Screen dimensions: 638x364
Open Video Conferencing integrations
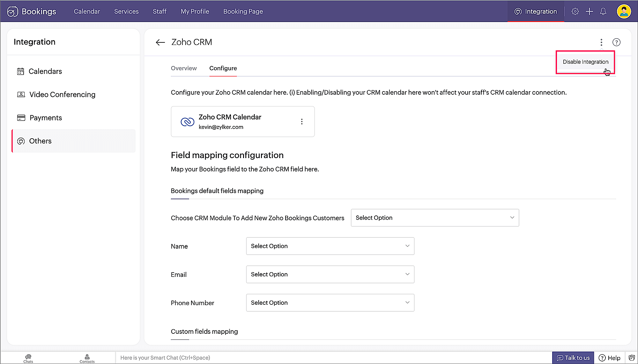(74, 95)
